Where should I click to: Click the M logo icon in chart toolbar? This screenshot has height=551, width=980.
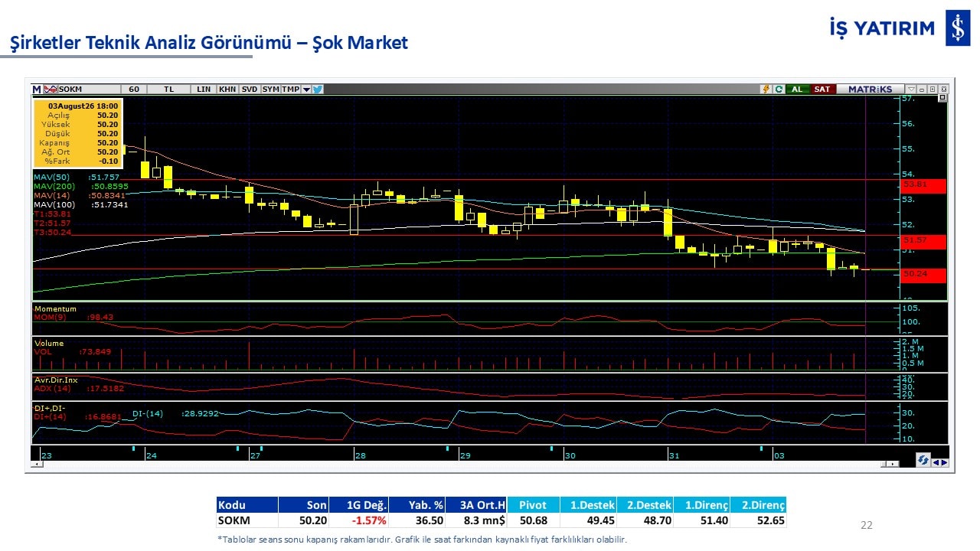37,89
